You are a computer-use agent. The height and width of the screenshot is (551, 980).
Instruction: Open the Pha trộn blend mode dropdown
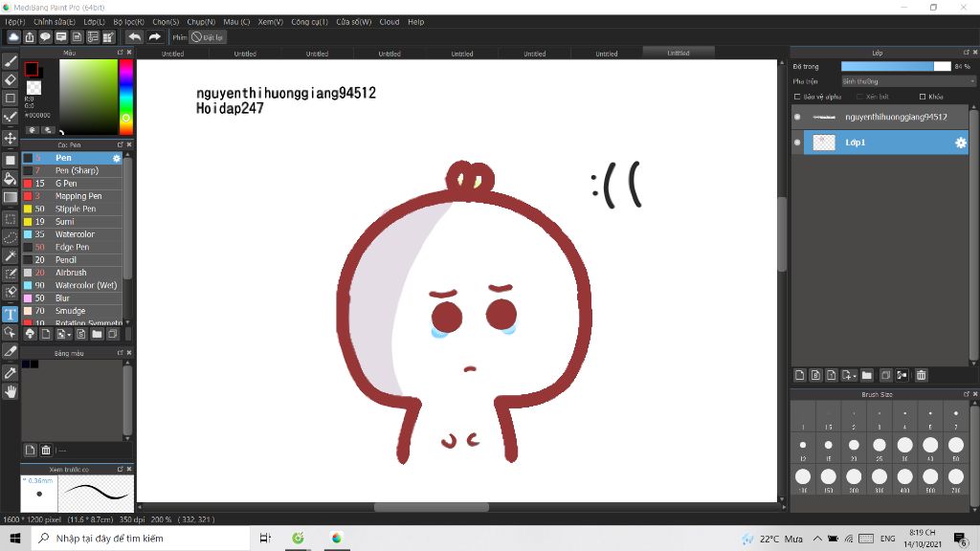(908, 81)
